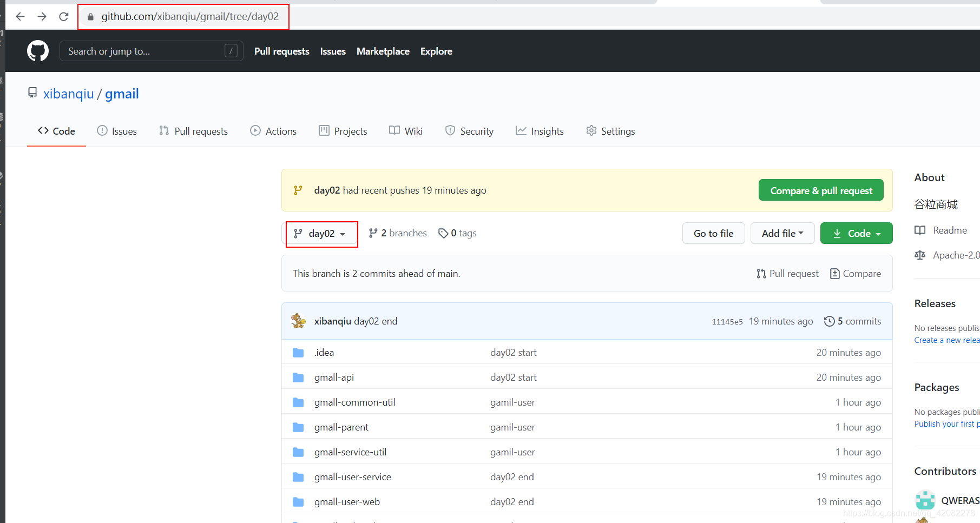Image resolution: width=980 pixels, height=523 pixels.
Task: Open the Wiki tab
Action: click(406, 131)
